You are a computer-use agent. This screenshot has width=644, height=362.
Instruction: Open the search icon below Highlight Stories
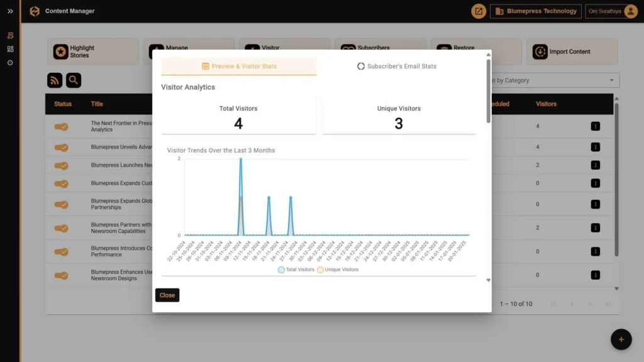point(74,80)
